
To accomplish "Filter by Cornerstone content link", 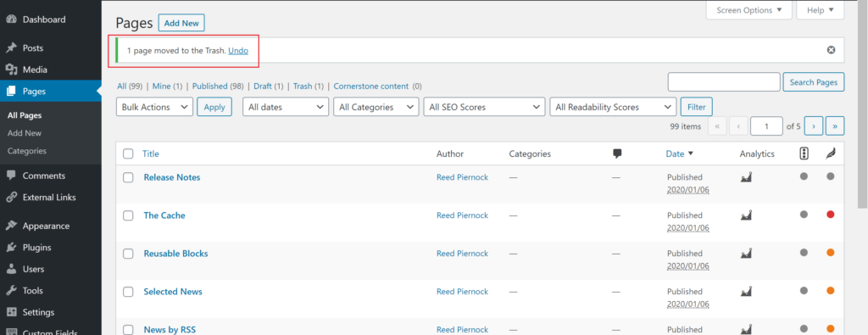I will tap(371, 87).
